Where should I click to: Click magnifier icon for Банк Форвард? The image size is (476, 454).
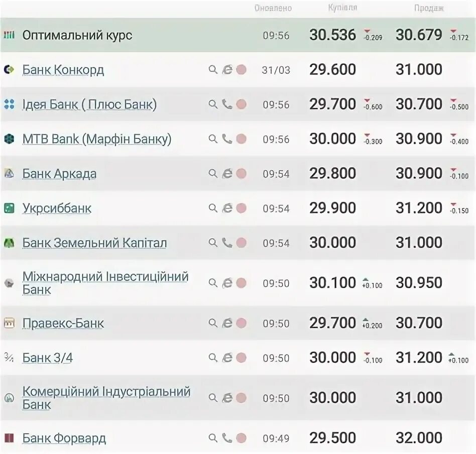[213, 438]
